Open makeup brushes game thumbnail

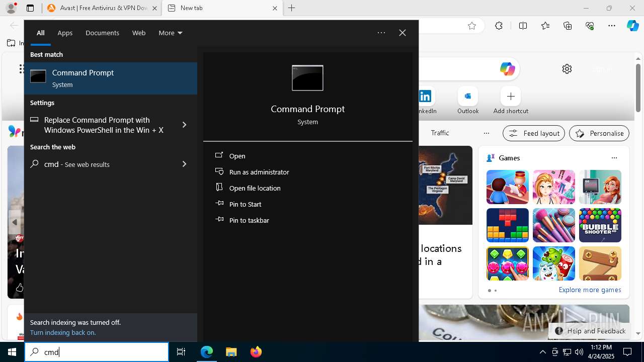tap(554, 225)
